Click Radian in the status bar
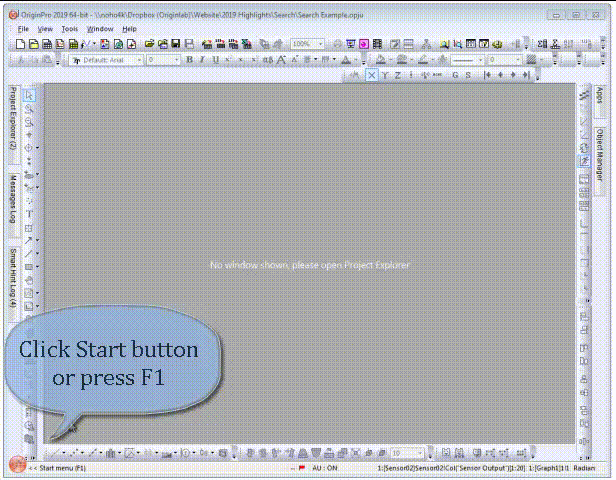 point(584,468)
